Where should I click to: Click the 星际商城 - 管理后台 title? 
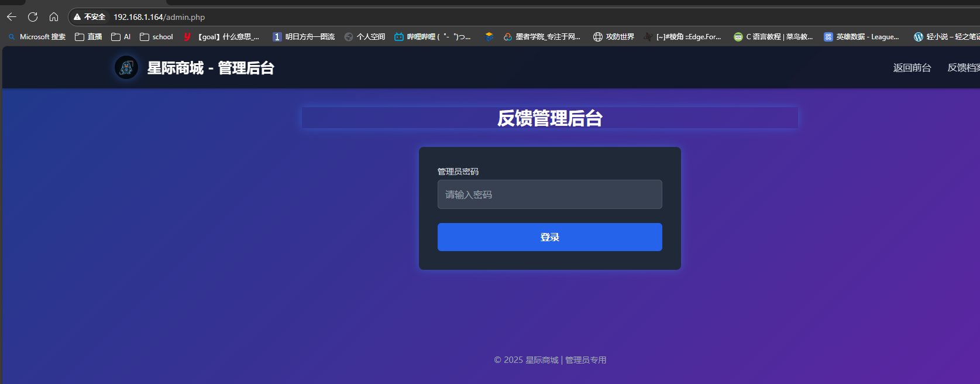[211, 68]
